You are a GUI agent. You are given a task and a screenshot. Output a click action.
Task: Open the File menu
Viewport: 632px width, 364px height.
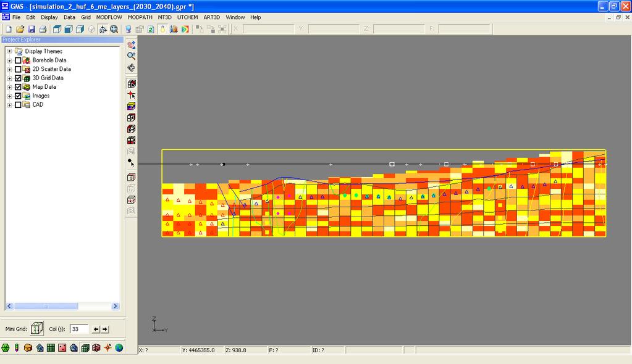coord(17,17)
